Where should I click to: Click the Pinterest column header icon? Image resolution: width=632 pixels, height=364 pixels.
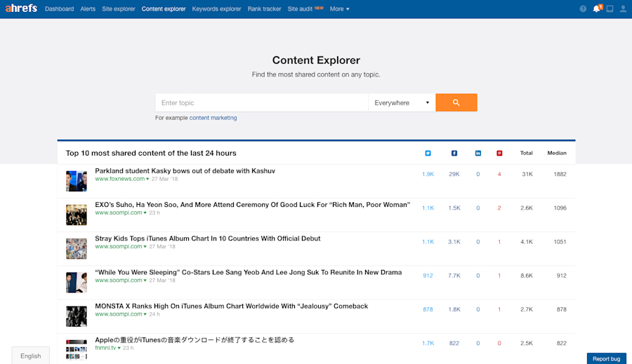(x=499, y=153)
